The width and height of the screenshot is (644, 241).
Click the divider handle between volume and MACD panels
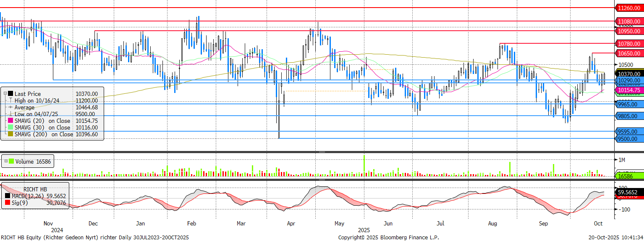pyautogui.click(x=322, y=180)
